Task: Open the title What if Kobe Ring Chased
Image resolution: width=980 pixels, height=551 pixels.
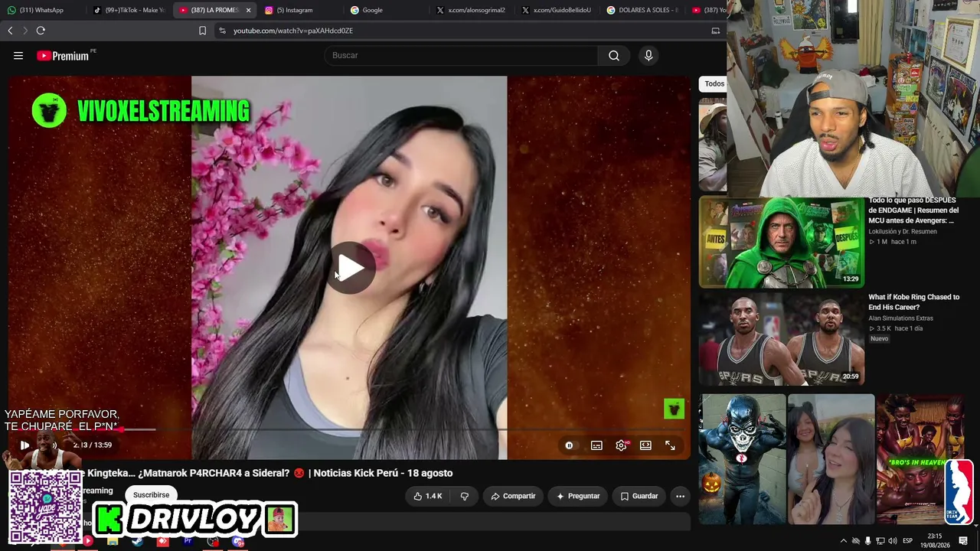Action: tap(913, 302)
